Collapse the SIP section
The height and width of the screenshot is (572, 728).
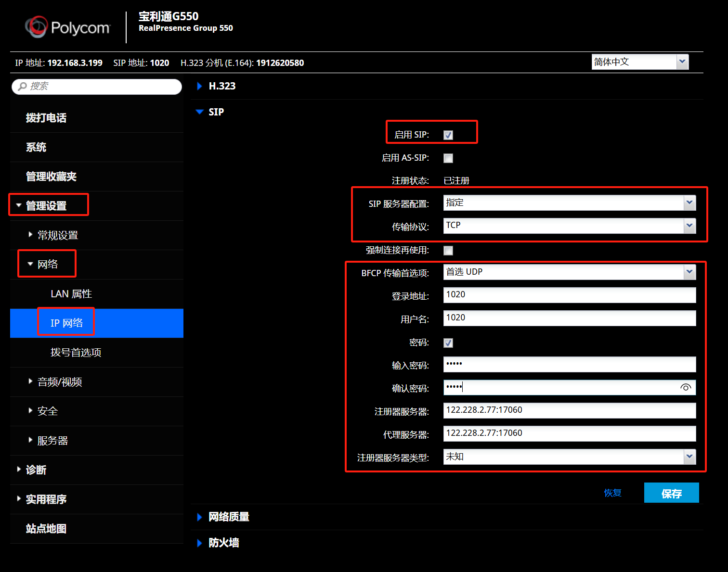[200, 112]
